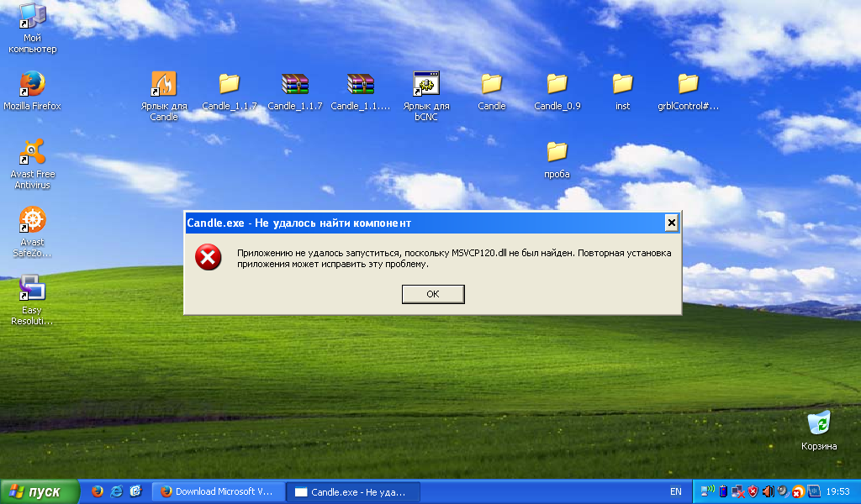Click the dialog title Candle.exe - Не удалось найти компонент
The image size is (861, 504).
[x=298, y=223]
